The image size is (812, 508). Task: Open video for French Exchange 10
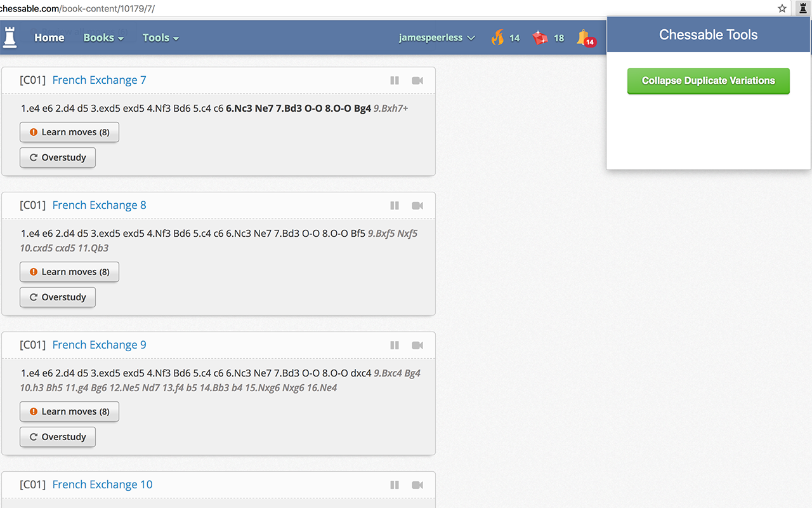pyautogui.click(x=417, y=485)
